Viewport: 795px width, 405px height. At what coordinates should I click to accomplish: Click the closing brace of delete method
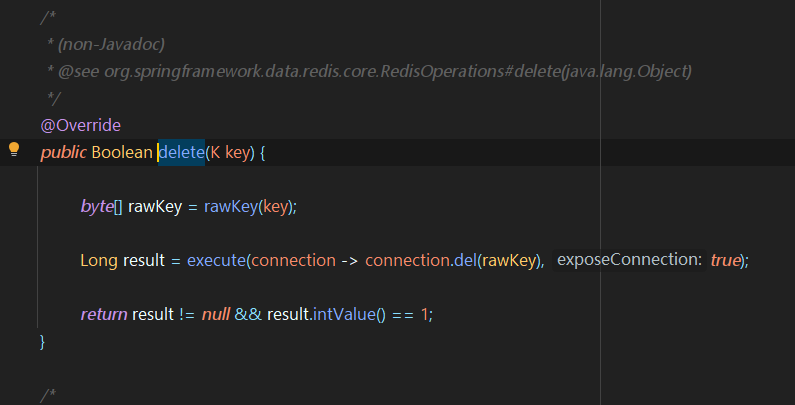coord(43,342)
